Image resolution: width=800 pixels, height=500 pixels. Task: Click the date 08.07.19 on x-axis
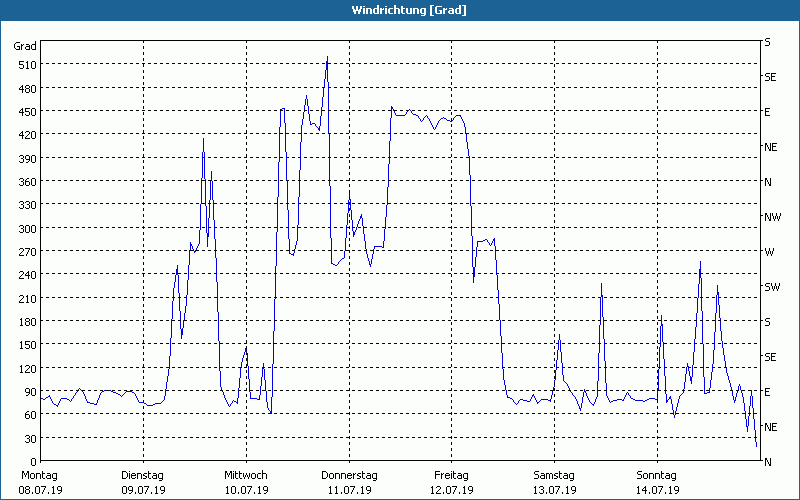(39, 490)
